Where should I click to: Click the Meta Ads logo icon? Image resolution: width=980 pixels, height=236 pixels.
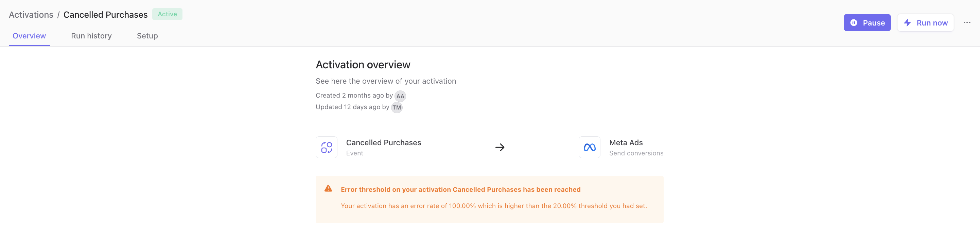[589, 147]
